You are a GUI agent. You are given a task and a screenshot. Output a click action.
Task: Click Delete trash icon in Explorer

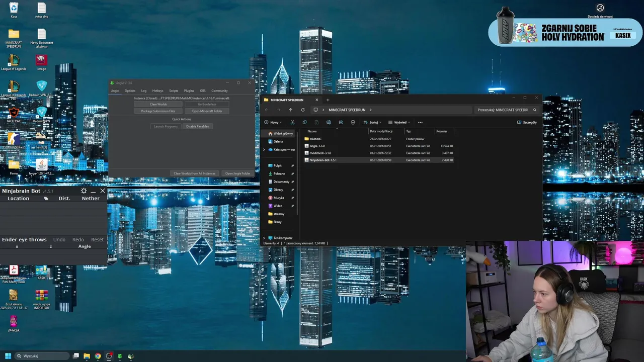coord(353,122)
